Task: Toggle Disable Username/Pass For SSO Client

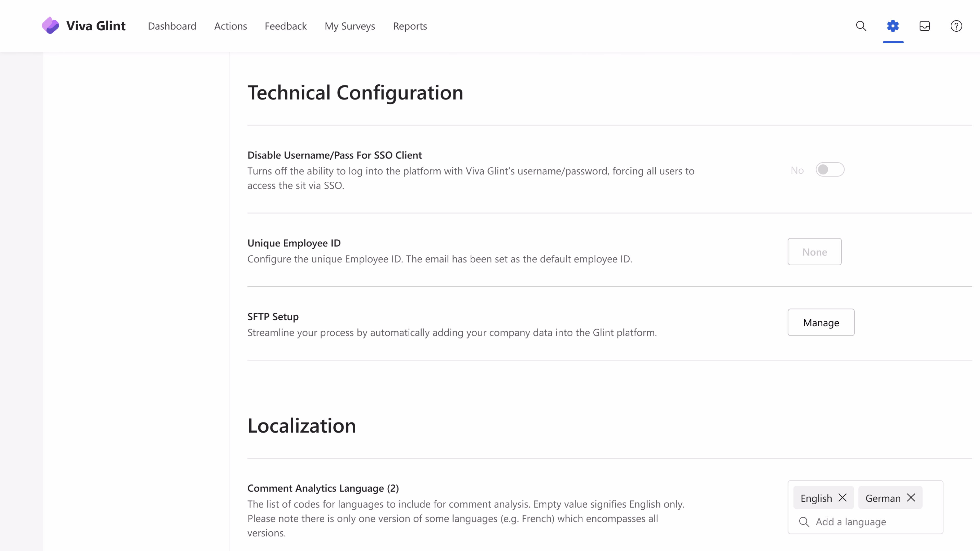Action: click(x=830, y=170)
